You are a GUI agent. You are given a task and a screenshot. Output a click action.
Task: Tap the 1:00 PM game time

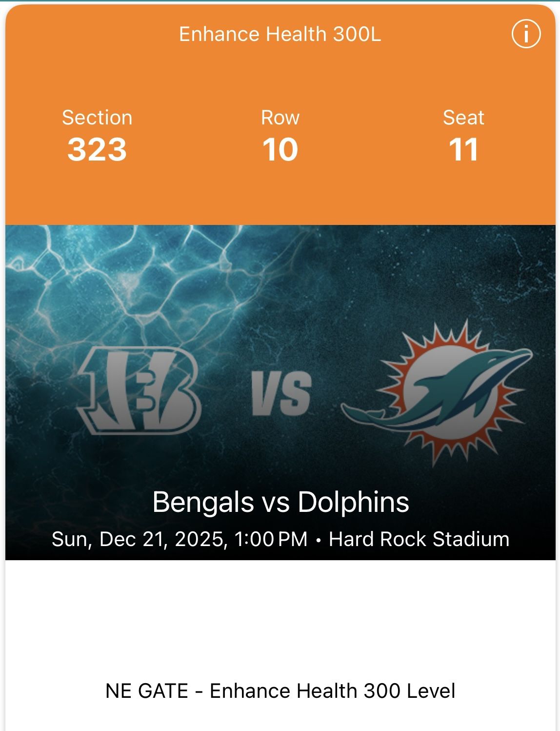point(271,539)
